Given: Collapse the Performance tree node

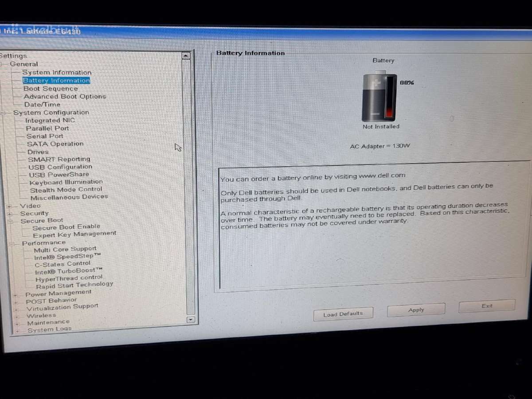Looking at the screenshot, I should [12, 243].
